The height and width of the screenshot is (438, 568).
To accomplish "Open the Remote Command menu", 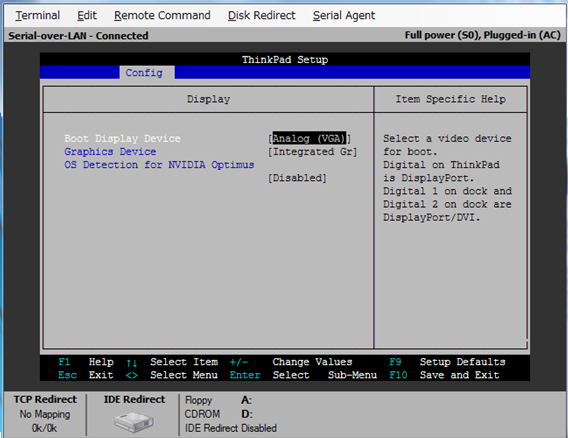I will pos(162,16).
